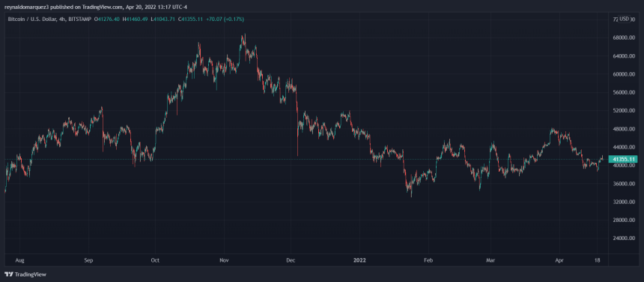Click the Dec label on time axis
Image resolution: width=644 pixels, height=282 pixels.
point(291,260)
